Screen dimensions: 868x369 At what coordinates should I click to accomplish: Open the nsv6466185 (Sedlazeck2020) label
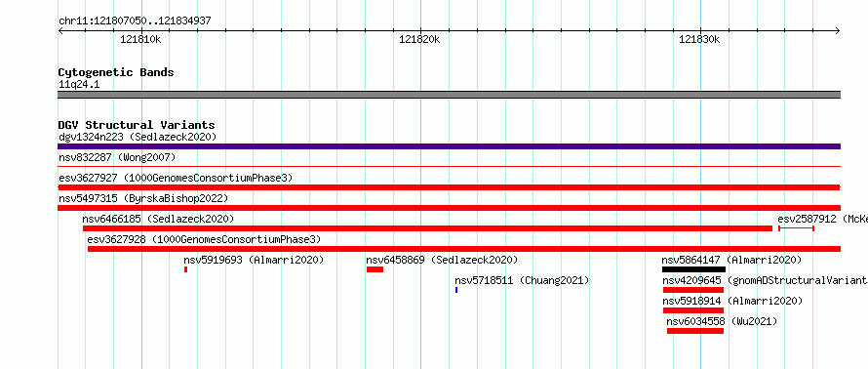tap(158, 219)
